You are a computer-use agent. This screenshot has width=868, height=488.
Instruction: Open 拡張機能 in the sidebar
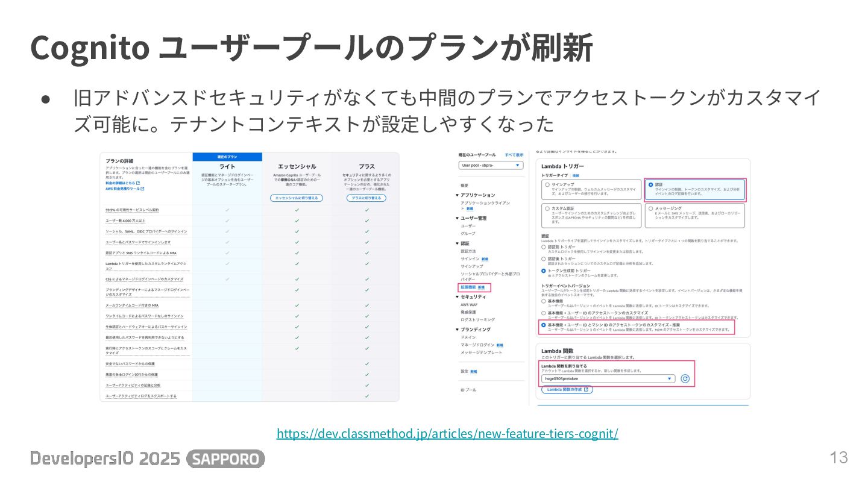pos(468,288)
